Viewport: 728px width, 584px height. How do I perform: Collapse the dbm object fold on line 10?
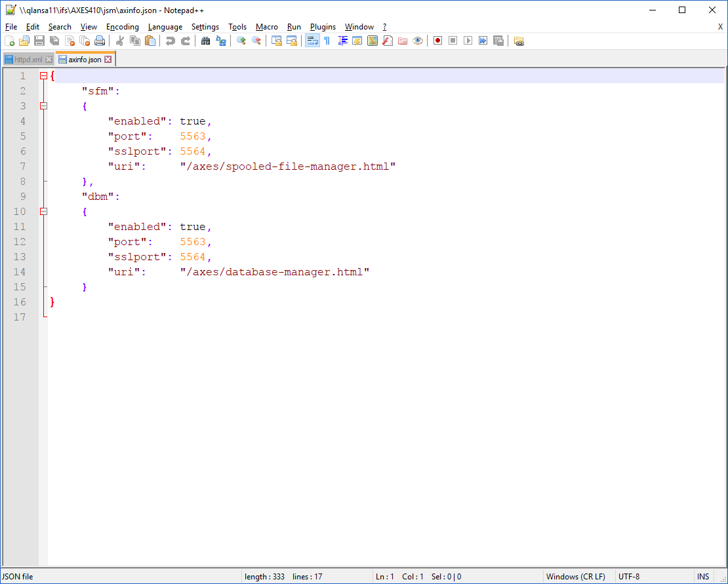(x=43, y=211)
